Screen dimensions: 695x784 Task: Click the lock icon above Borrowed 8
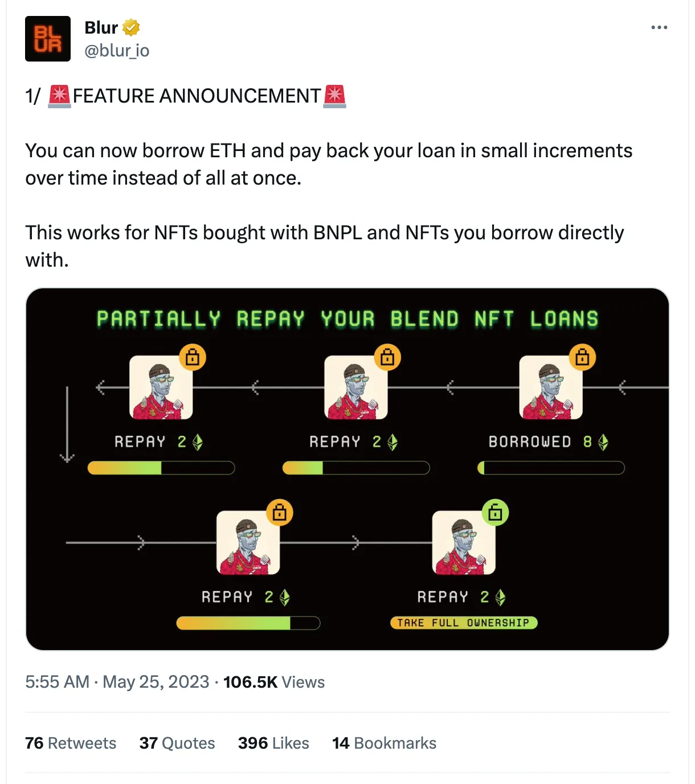582,358
